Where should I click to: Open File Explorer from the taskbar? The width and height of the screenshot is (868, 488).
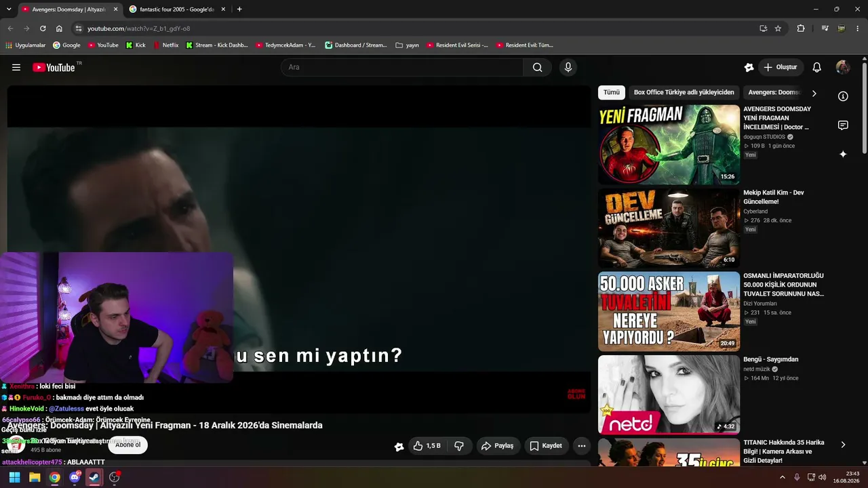point(35,477)
